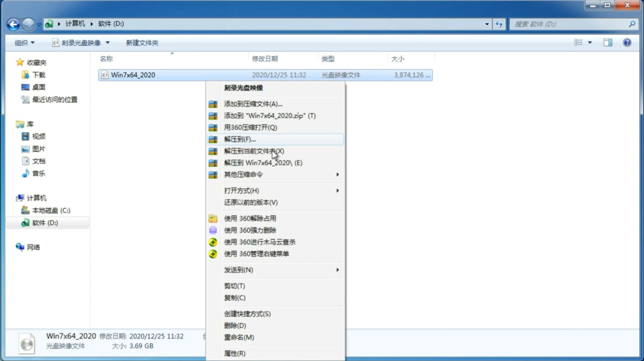
Task: Click 用360压缩打开 icon
Action: [x=212, y=127]
